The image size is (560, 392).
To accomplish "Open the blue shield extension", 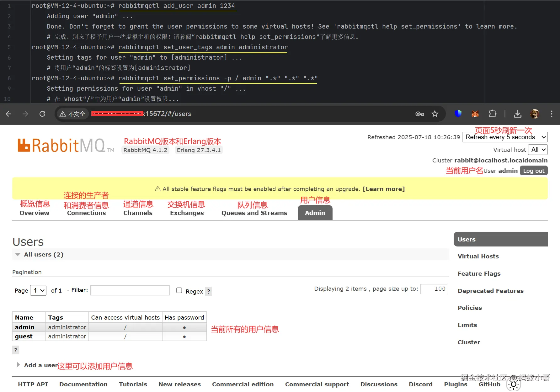I will pos(458,114).
